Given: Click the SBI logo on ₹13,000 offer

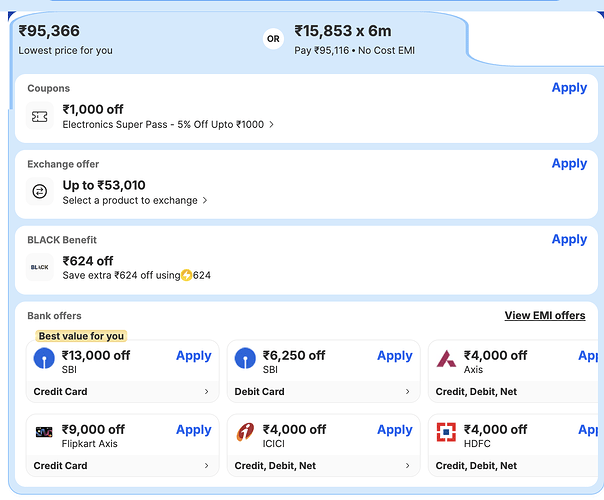Looking at the screenshot, I should point(45,359).
